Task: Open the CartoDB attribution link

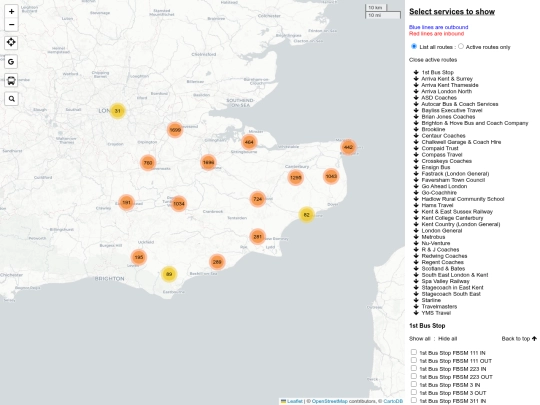Action: tap(393, 401)
